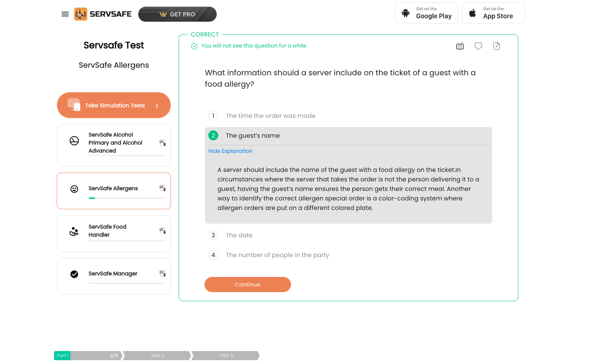604x364 pixels.
Task: Expand Take Simulation Tests with the chevron arrow
Action: (x=157, y=106)
